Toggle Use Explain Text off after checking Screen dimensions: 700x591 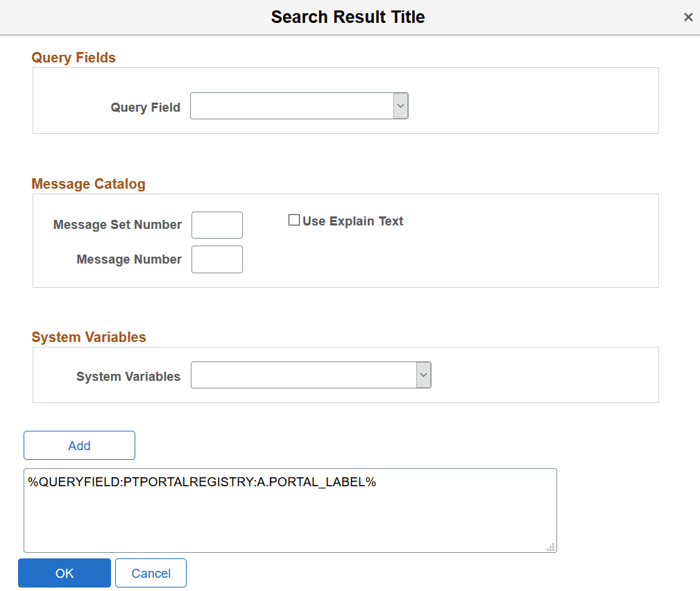tap(294, 220)
